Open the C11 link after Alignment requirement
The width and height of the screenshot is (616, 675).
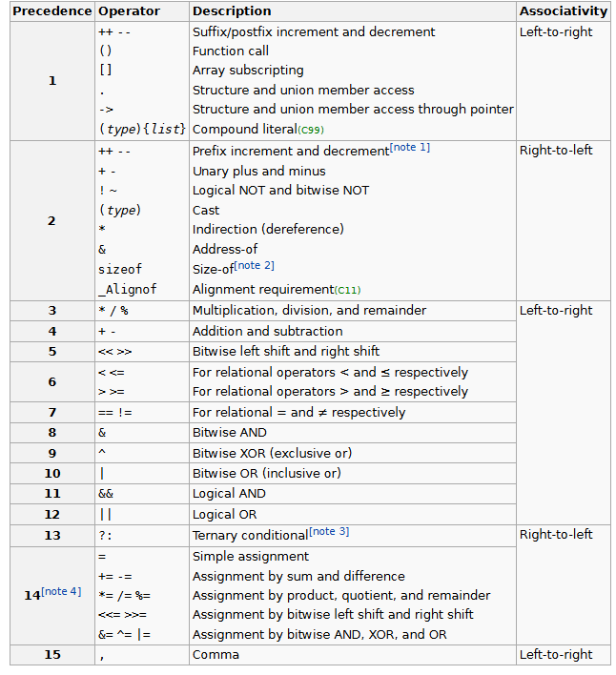(347, 290)
